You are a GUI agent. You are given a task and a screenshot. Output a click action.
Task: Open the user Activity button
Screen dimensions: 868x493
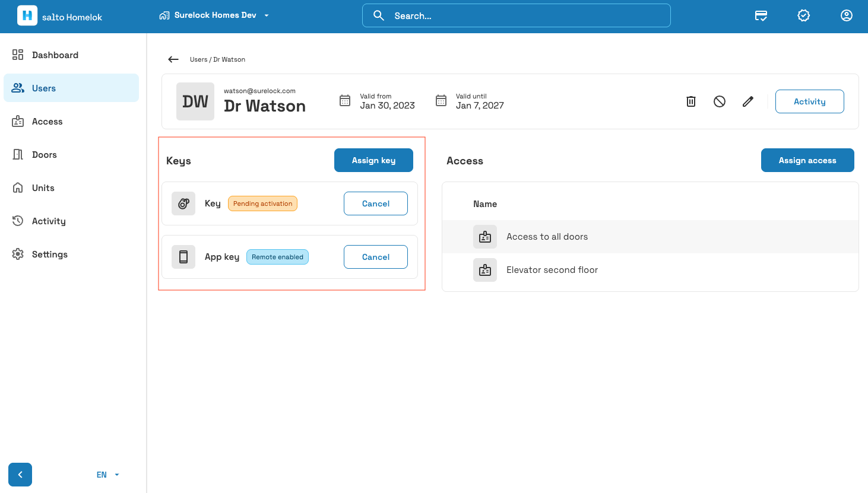pyautogui.click(x=810, y=101)
